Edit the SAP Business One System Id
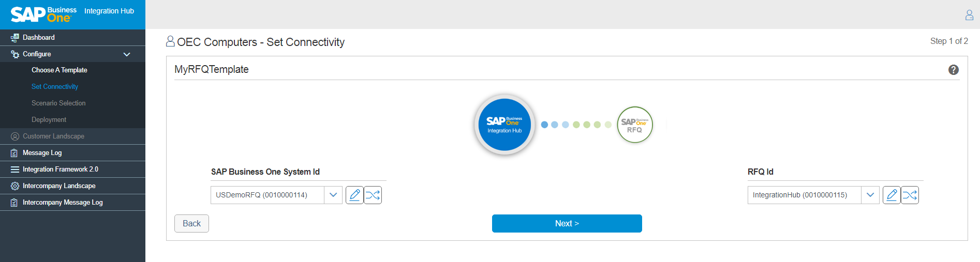Image resolution: width=980 pixels, height=262 pixels. pyautogui.click(x=354, y=195)
